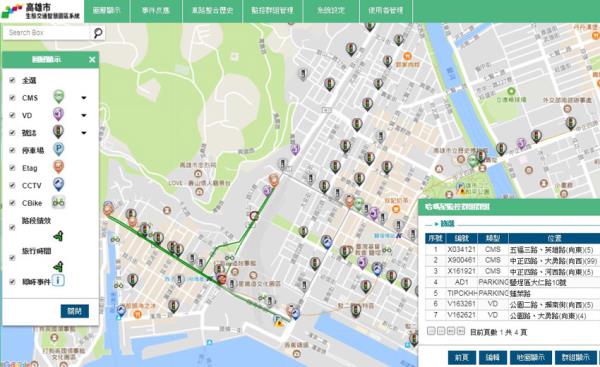Expand the VD layer dropdown arrow
This screenshot has height=367, width=600.
click(x=84, y=115)
